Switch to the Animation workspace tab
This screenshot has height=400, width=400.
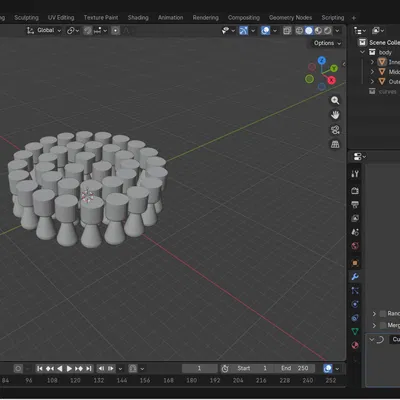point(170,17)
